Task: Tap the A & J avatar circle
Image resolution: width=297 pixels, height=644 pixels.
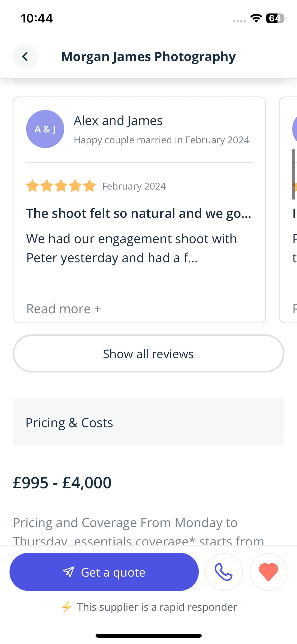Action: (x=45, y=129)
